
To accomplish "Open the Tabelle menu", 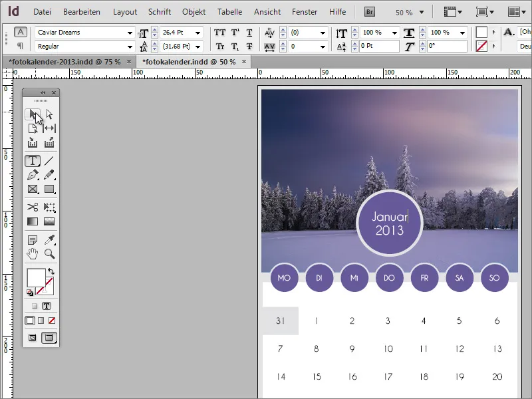I will 229,12.
